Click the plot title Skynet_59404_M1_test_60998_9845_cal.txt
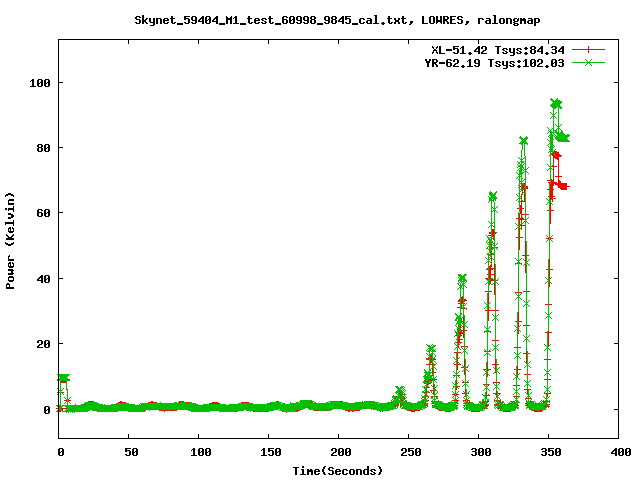Screen dimensions: 640x480 pos(271,20)
